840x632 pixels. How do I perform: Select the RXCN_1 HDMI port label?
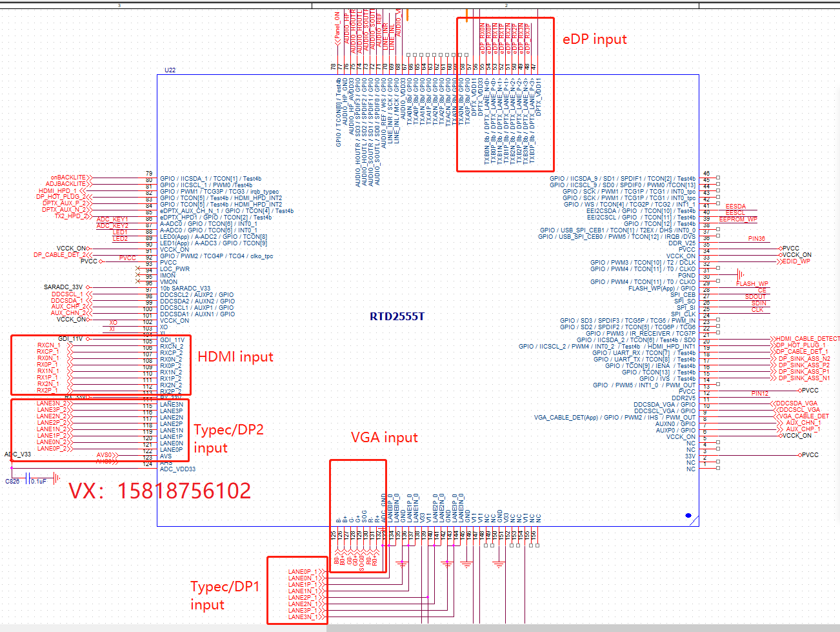tap(48, 345)
